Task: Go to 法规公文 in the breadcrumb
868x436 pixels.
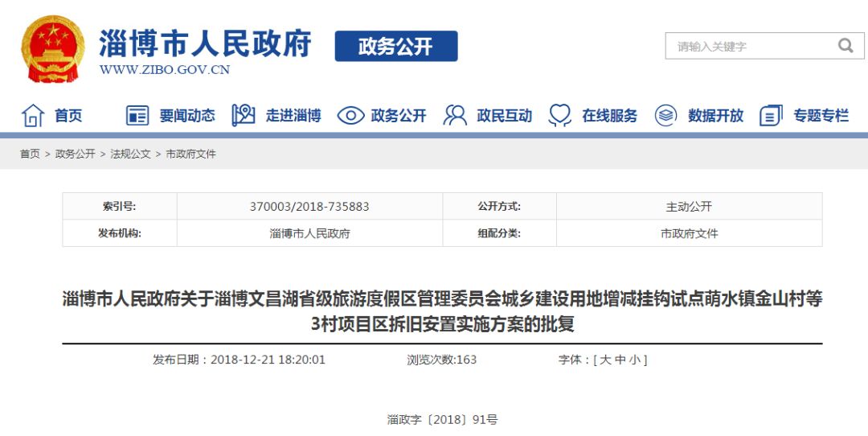Action: [x=131, y=154]
